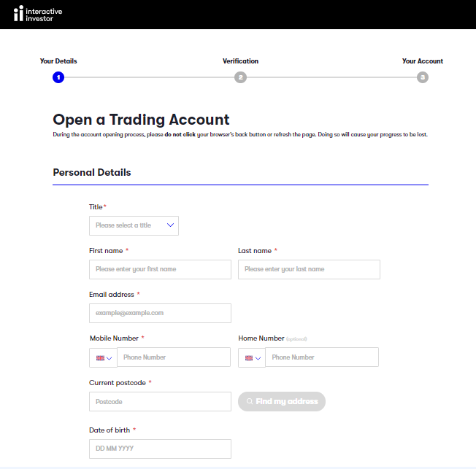Click the Home Number phone input
The image size is (476, 469).
(322, 357)
